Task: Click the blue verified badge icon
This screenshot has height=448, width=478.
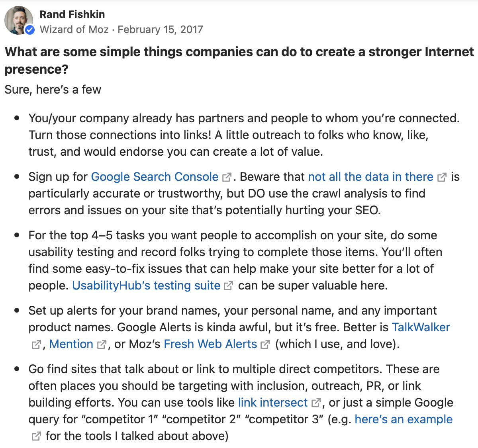Action: click(x=30, y=30)
